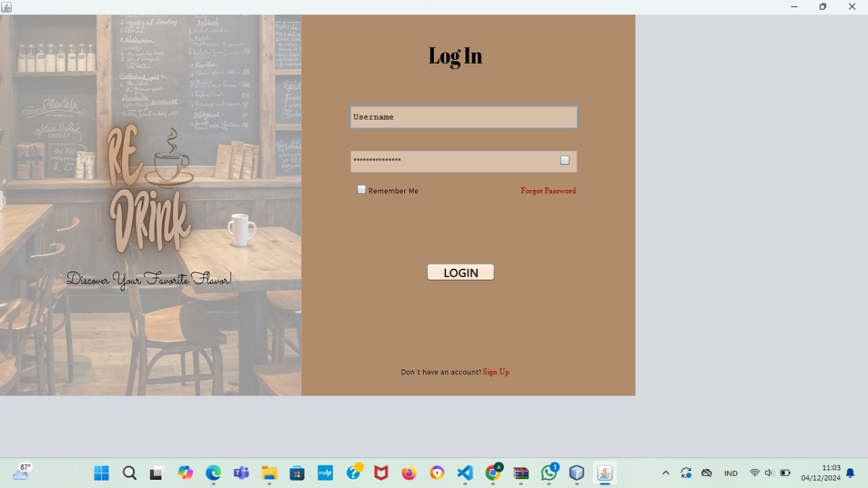Open the Forgot Password link
Viewport: 868px width, 488px height.
tap(548, 191)
